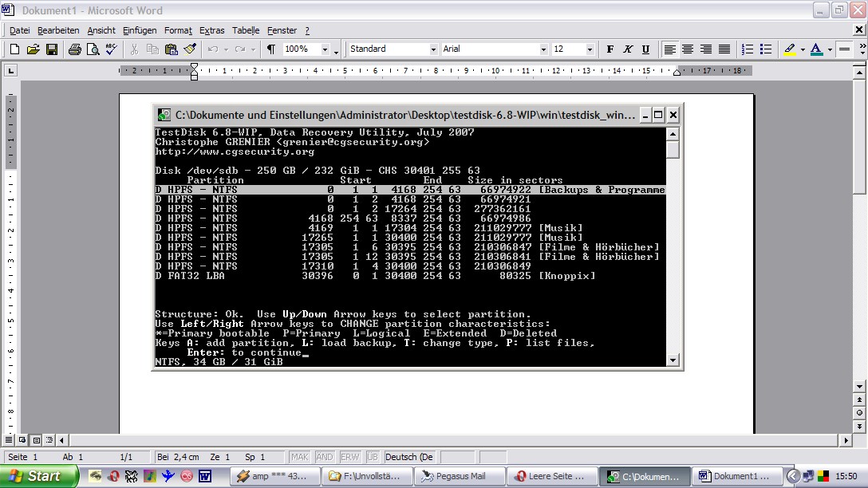
Task: Switch to amp *** 43... taskbar button
Action: [276, 476]
